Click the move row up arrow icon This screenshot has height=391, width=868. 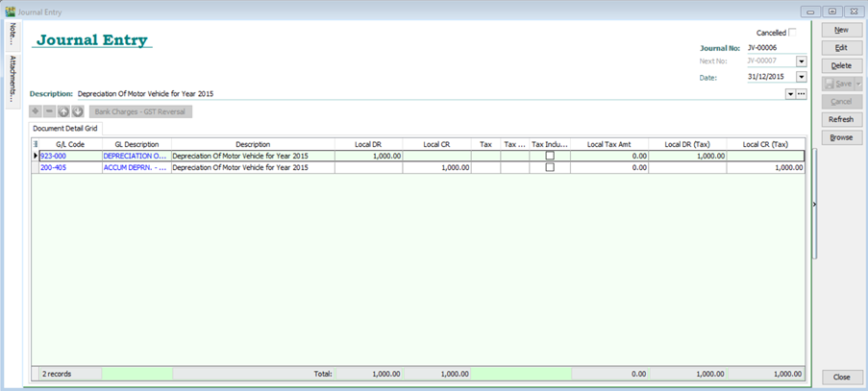tap(63, 111)
